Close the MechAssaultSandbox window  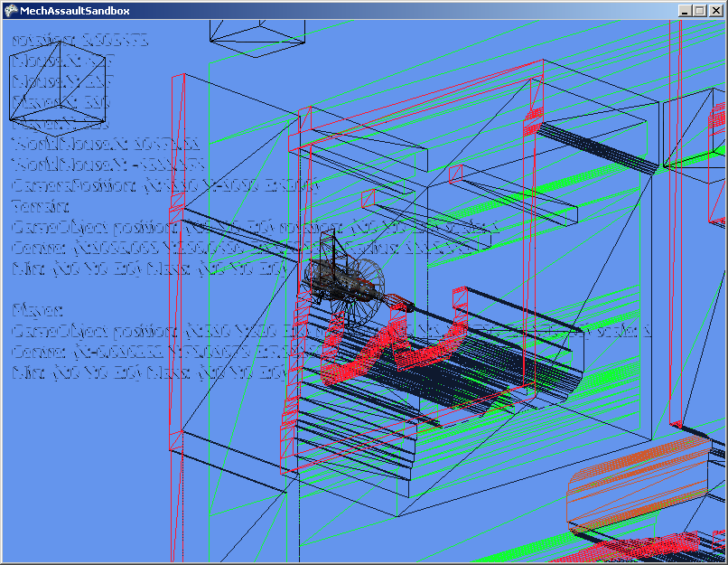[714, 11]
